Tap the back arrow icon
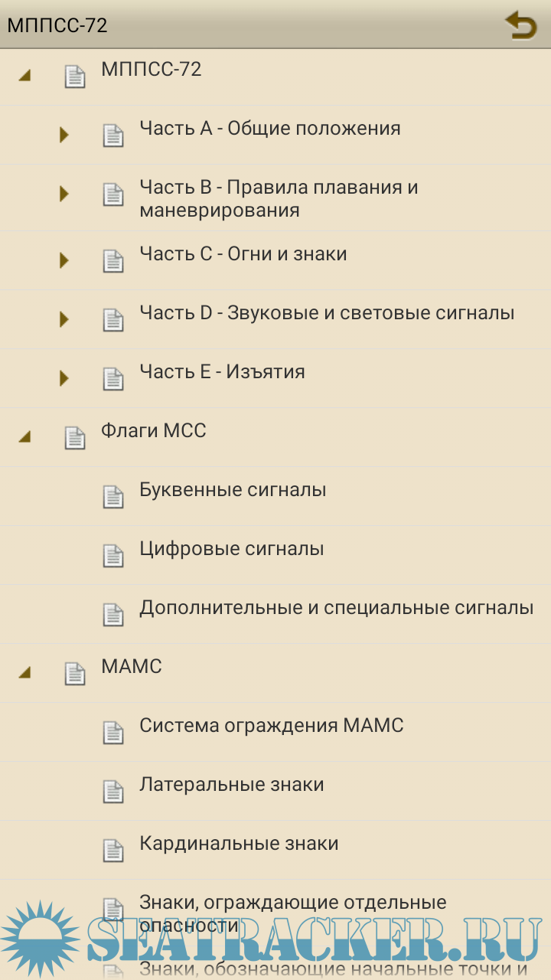The height and width of the screenshot is (980, 551). [x=520, y=25]
